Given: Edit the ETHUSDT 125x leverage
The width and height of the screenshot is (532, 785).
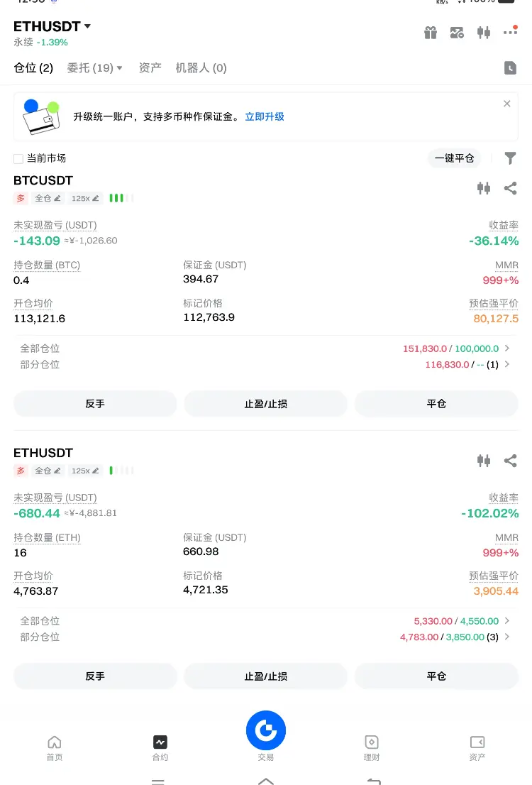Looking at the screenshot, I should 85,471.
